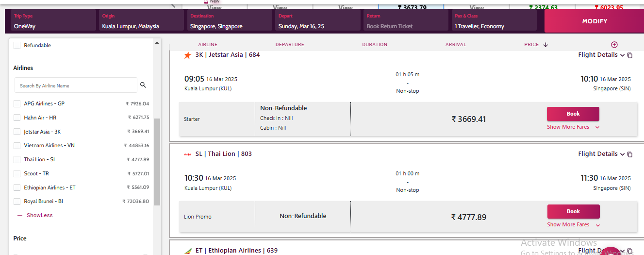Screen dimensions: 644x255
Task: Click copy icon beside Thai Lion Flight Details
Action: coord(630,154)
